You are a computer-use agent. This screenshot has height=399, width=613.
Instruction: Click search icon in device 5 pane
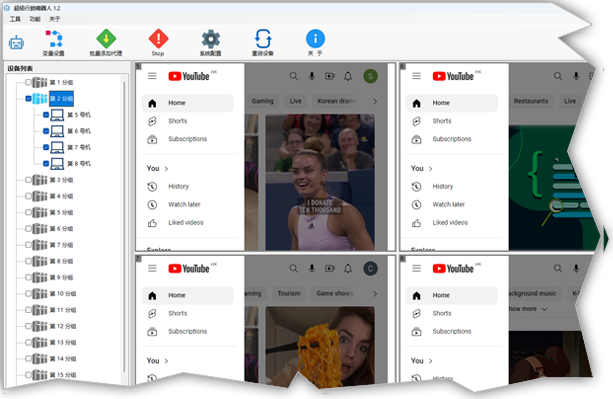pos(293,76)
